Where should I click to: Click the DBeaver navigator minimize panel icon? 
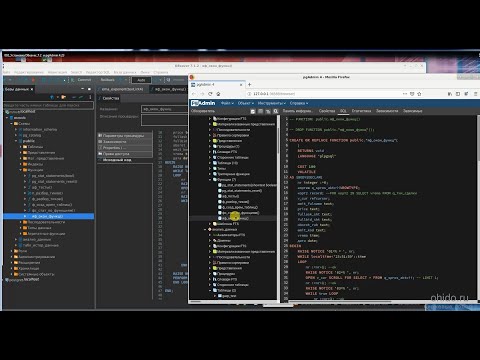pyautogui.click(x=82, y=89)
